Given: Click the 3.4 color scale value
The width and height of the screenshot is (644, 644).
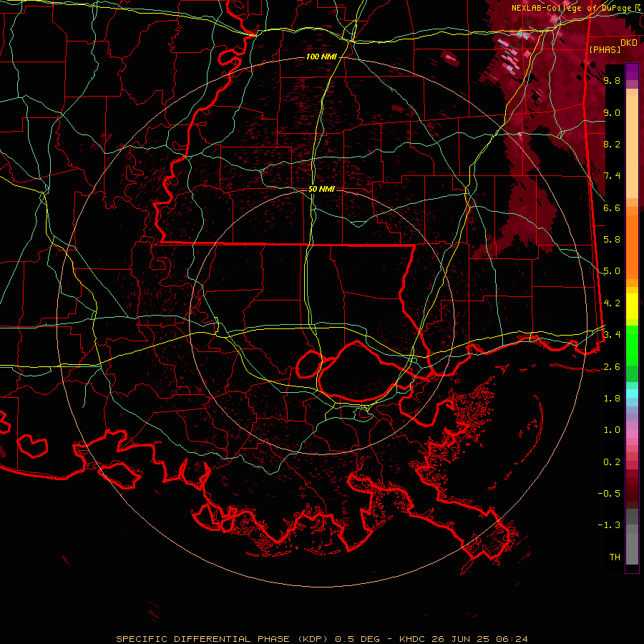Looking at the screenshot, I should coord(612,334).
